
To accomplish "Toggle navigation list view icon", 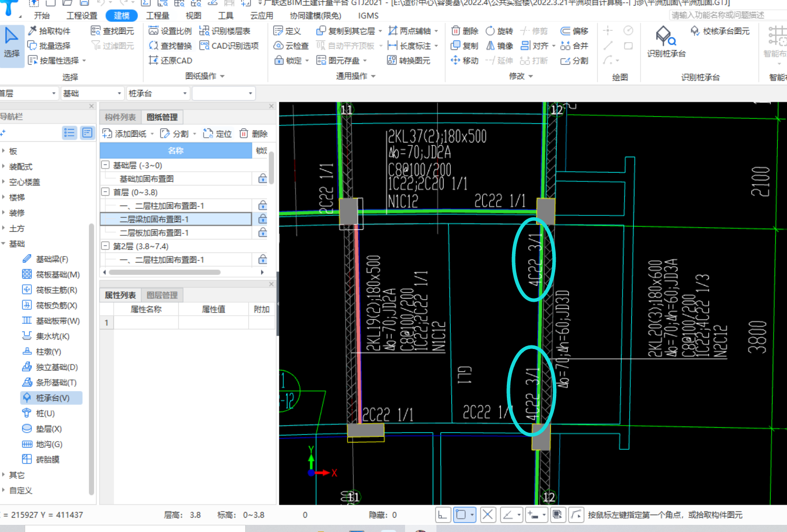I will [69, 133].
